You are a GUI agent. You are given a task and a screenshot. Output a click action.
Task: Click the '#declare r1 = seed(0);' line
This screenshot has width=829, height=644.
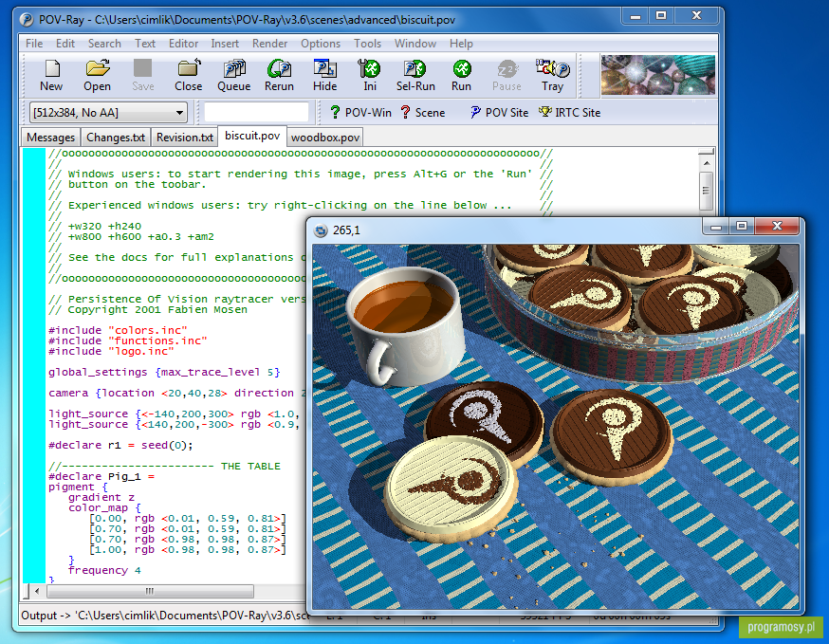(120, 445)
